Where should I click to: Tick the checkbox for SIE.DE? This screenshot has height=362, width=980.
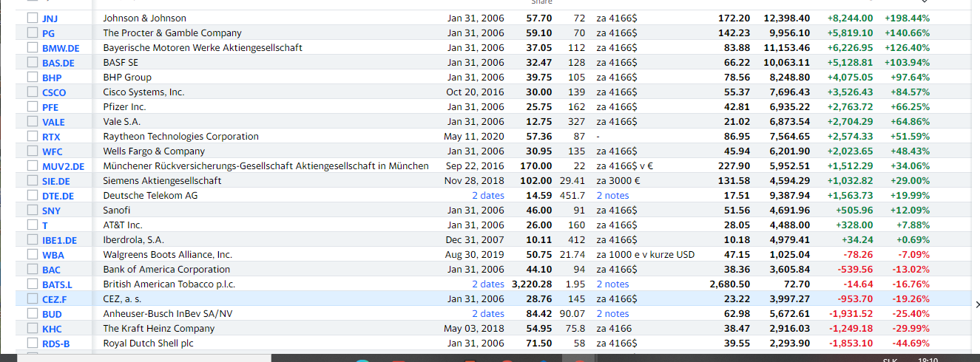click(x=32, y=180)
